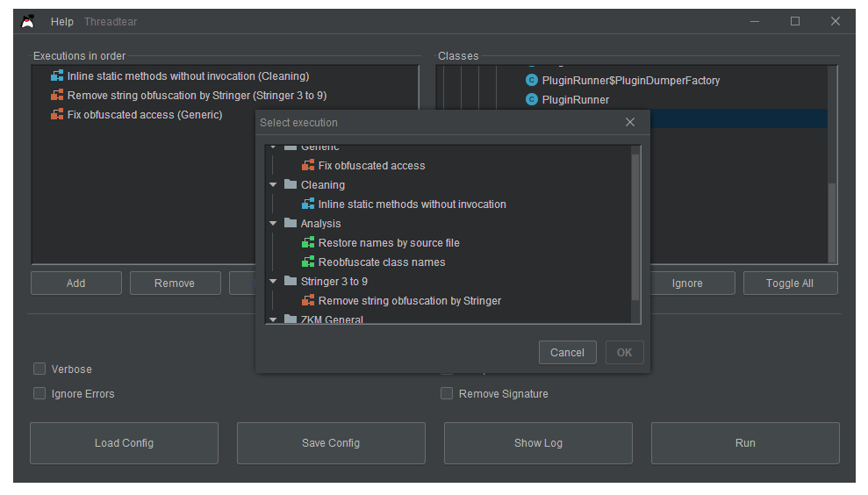This screenshot has height=495, width=868.
Task: Click the Stringer 3 to 9 folder label
Action: 334,281
